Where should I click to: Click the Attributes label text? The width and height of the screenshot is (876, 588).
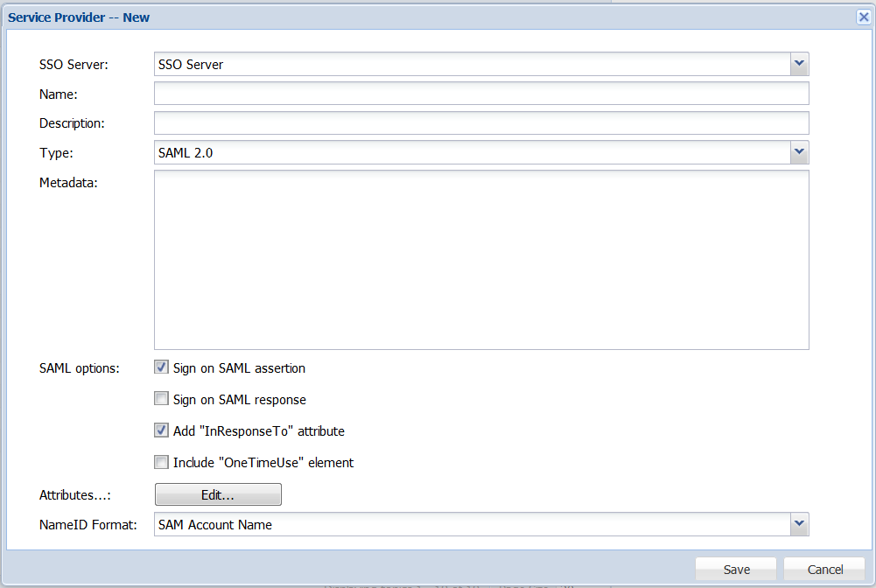tap(75, 495)
